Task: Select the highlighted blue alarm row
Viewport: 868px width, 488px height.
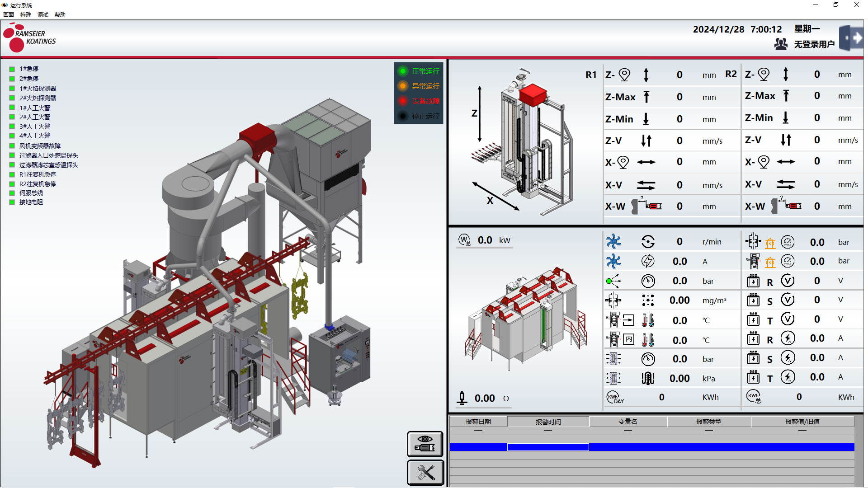Action: tap(652, 447)
